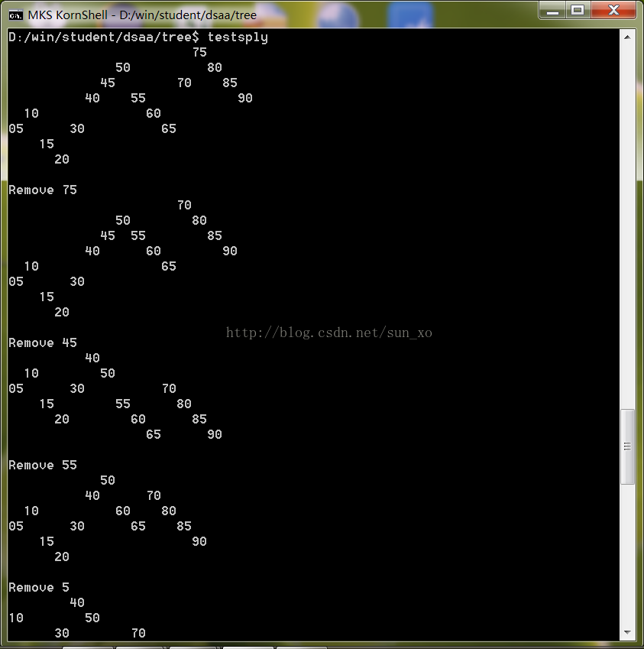
Task: Click the vertical scrollbar thumb
Action: click(627, 446)
